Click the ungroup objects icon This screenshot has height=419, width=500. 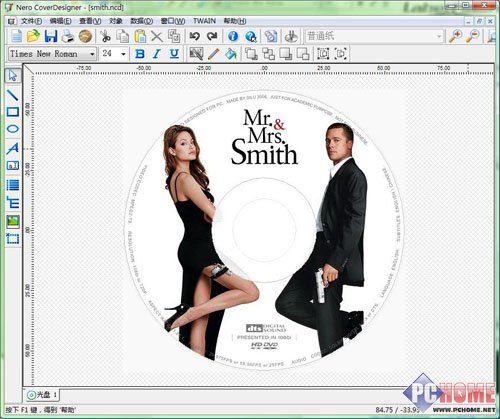[340, 53]
